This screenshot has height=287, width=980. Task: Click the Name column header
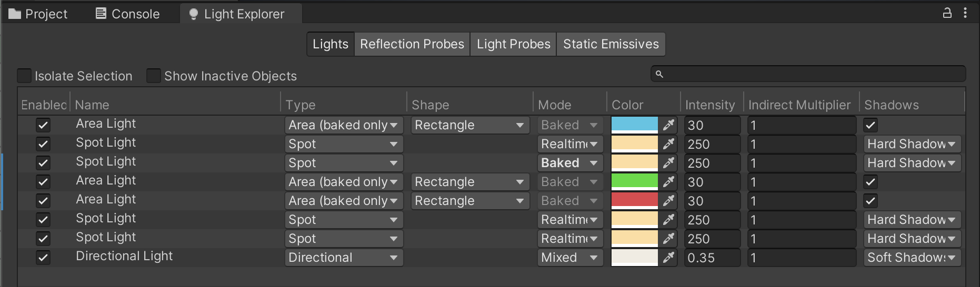coord(92,105)
